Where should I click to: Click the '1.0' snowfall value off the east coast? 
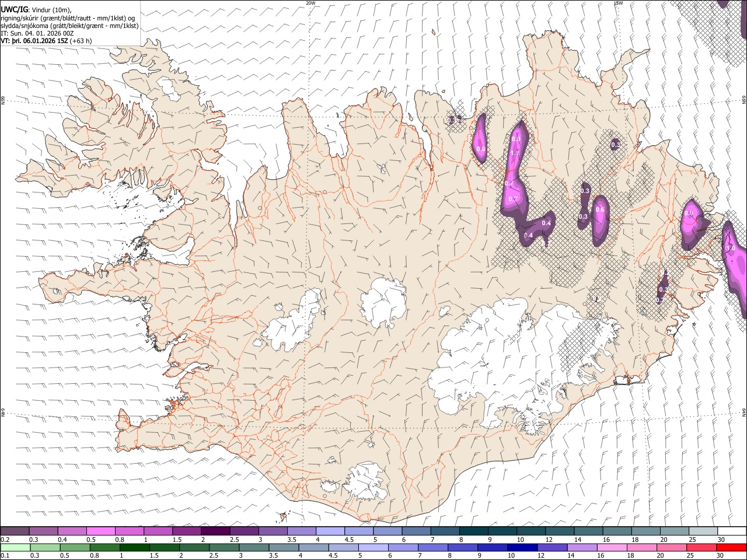coord(730,249)
